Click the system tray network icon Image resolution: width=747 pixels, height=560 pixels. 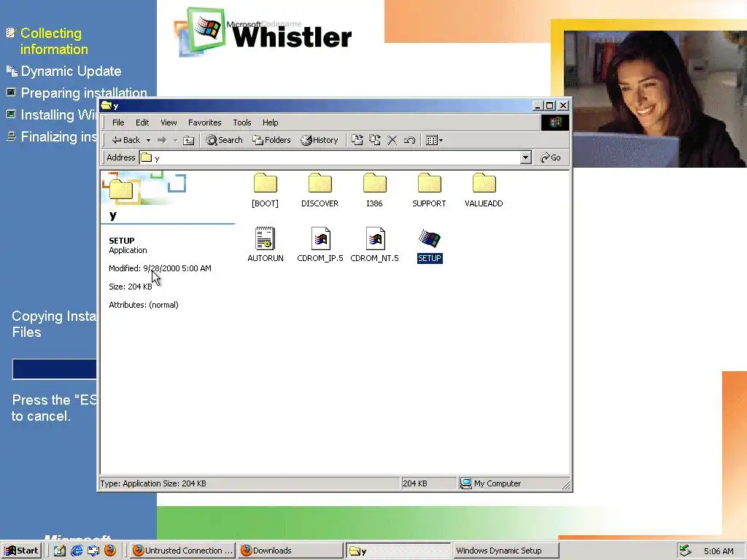(685, 551)
